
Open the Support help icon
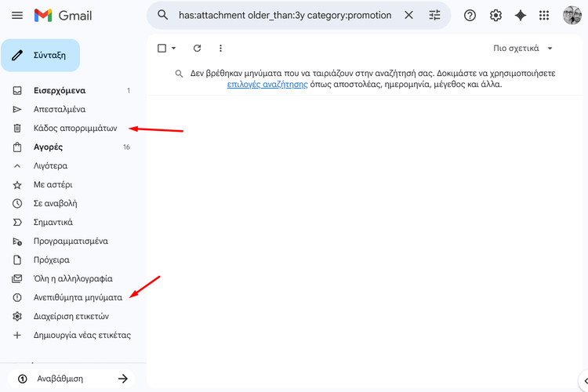coord(470,16)
